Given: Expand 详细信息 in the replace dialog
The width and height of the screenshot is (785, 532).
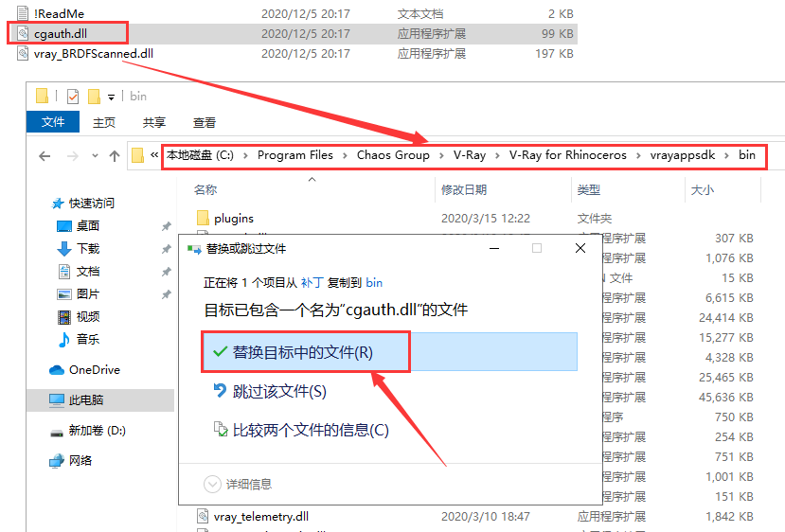Looking at the screenshot, I should pos(238,484).
